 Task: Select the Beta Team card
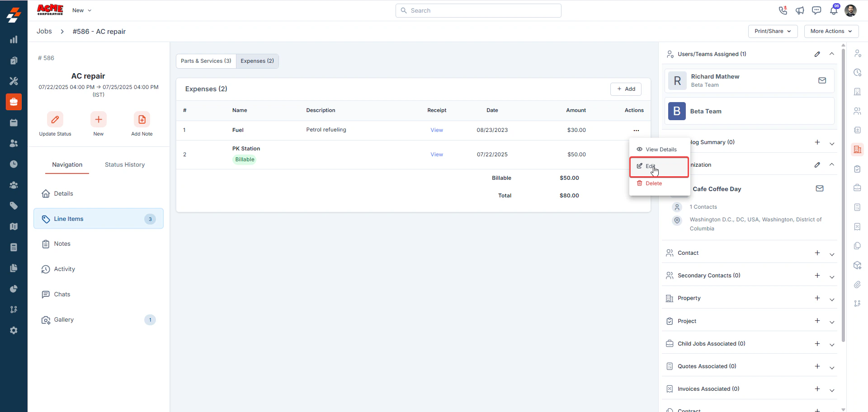(749, 111)
